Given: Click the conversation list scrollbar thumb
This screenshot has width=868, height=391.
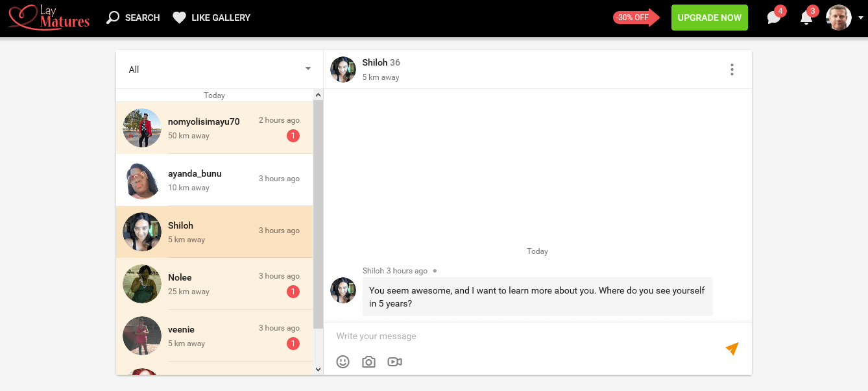Looking at the screenshot, I should click(318, 214).
